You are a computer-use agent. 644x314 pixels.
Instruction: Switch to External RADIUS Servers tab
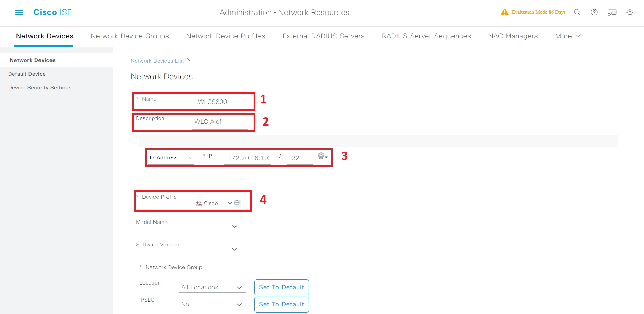tap(323, 36)
